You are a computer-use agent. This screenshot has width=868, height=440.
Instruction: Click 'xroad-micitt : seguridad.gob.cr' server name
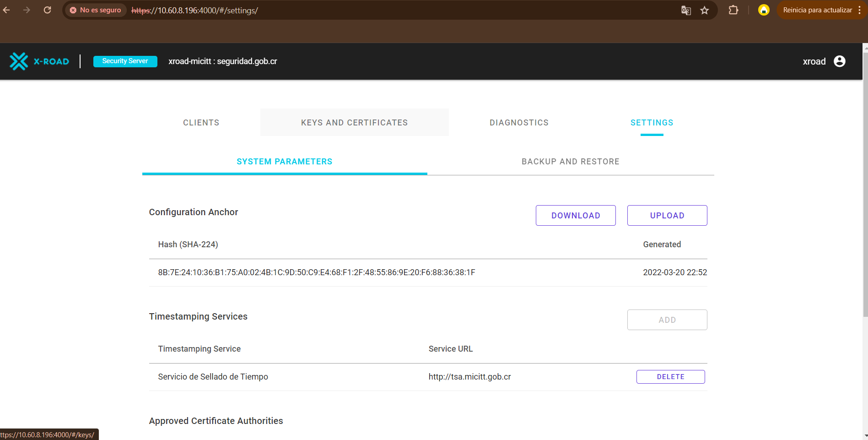point(223,61)
